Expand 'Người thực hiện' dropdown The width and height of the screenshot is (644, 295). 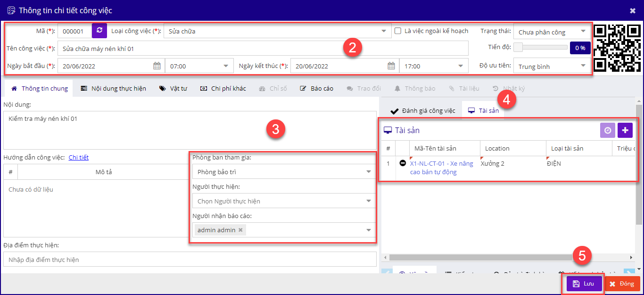tap(284, 201)
